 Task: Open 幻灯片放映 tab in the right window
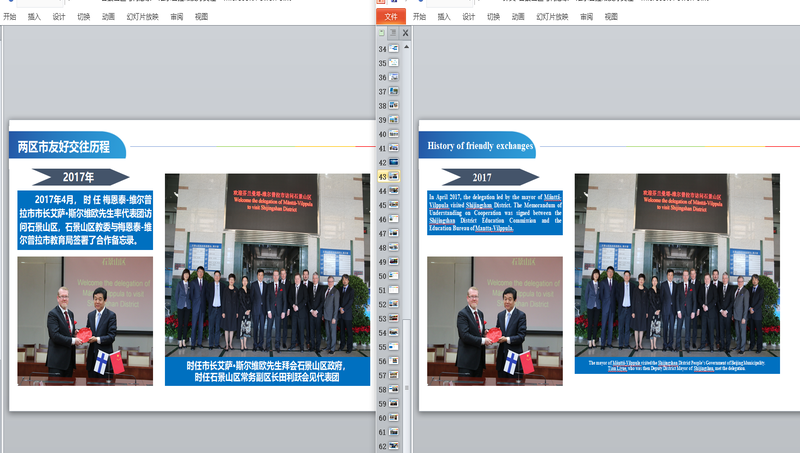pyautogui.click(x=552, y=17)
